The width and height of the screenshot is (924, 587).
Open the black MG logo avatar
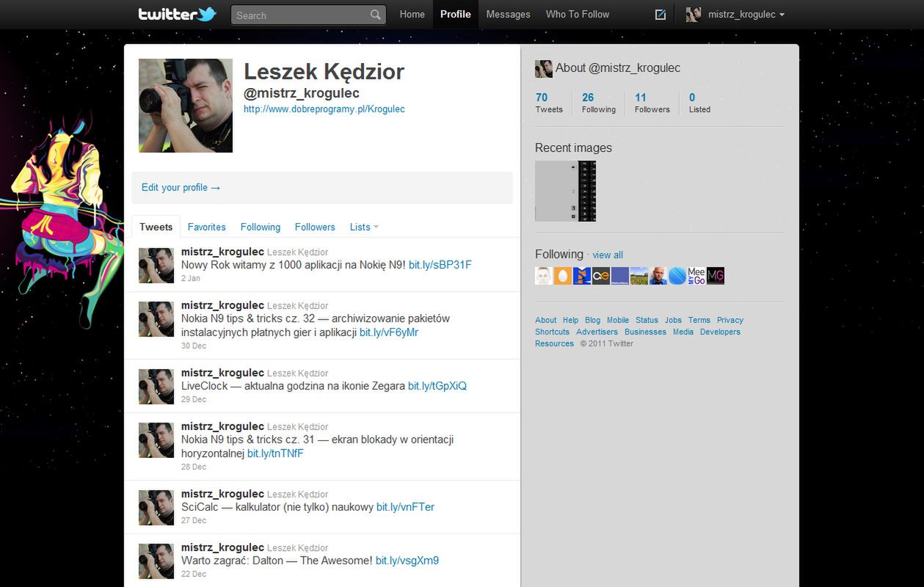[x=716, y=276]
